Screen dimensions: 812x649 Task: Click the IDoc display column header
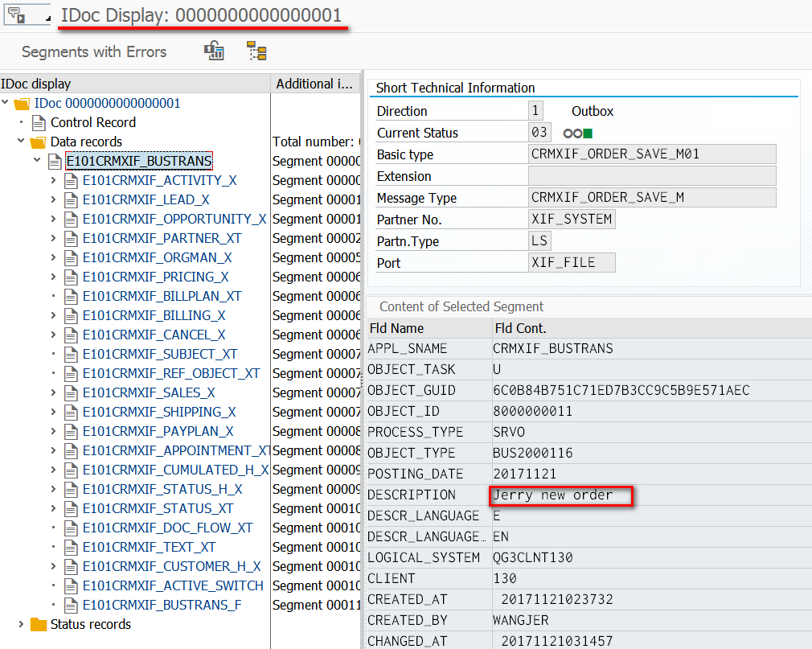134,84
